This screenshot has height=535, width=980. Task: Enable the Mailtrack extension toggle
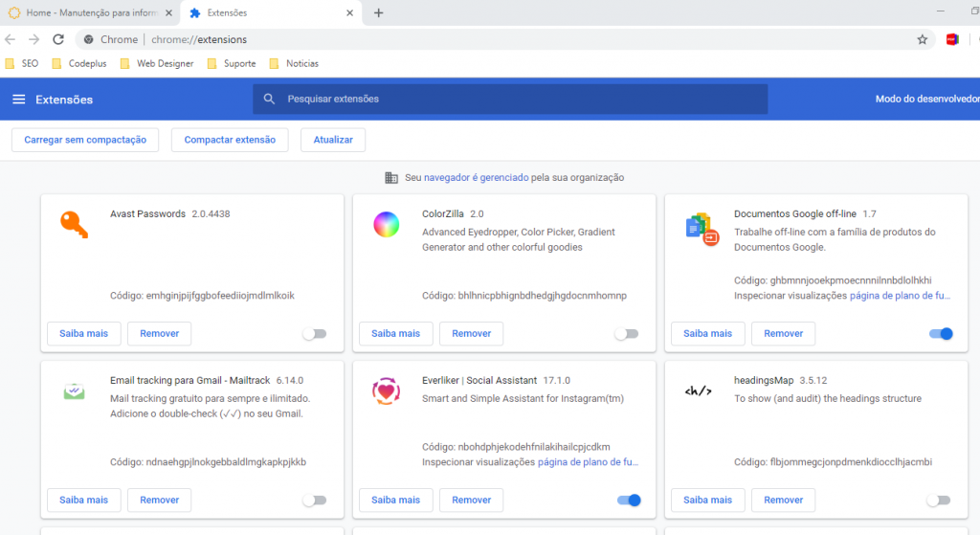(315, 500)
